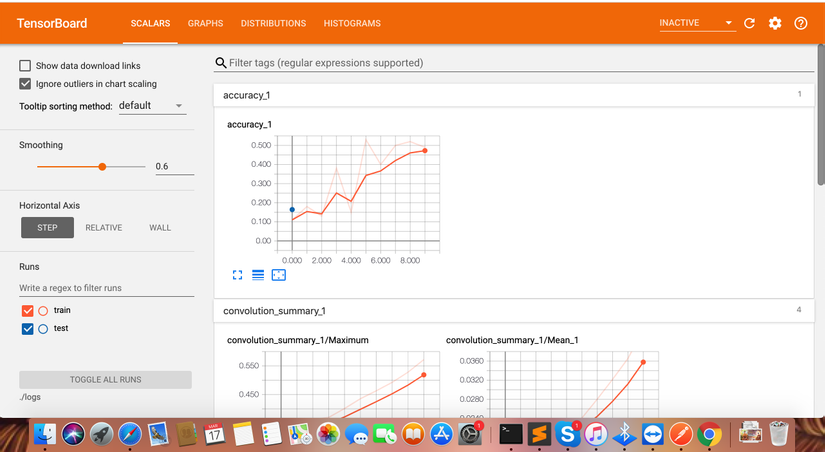Click the Smoothing slider handle
Viewport: 825px width, 452px height.
coord(102,167)
